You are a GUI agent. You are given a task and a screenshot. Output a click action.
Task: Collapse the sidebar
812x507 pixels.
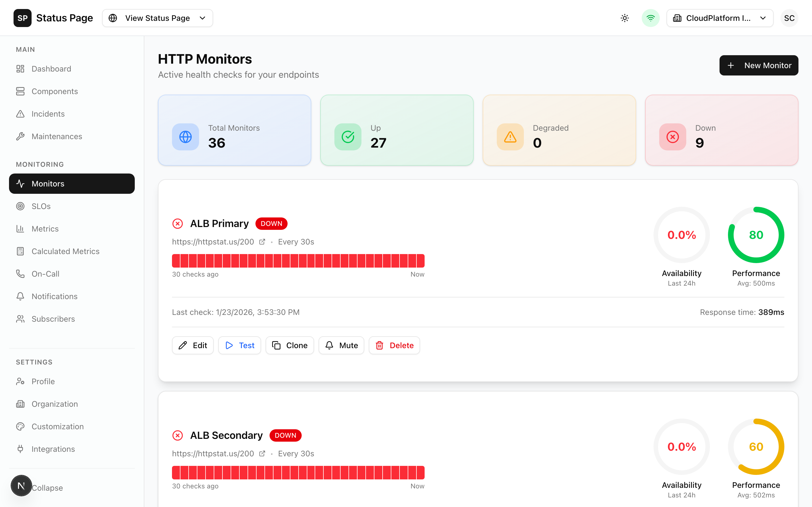(x=47, y=488)
